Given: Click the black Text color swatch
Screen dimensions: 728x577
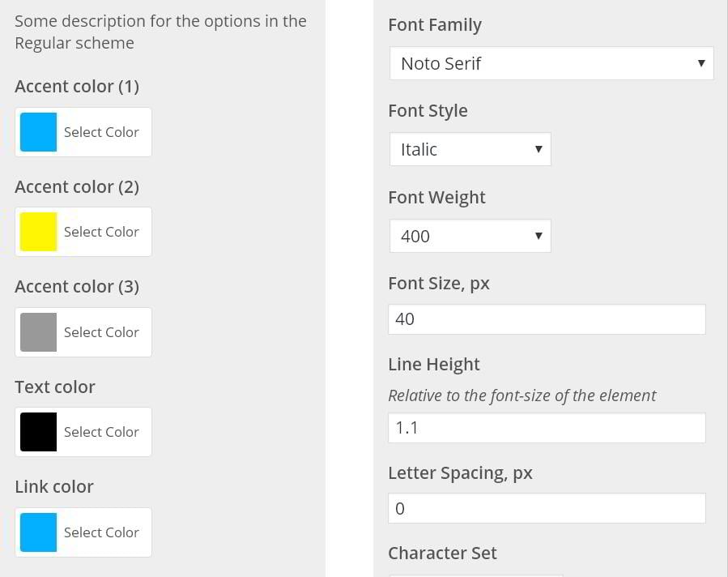Looking at the screenshot, I should tap(38, 432).
